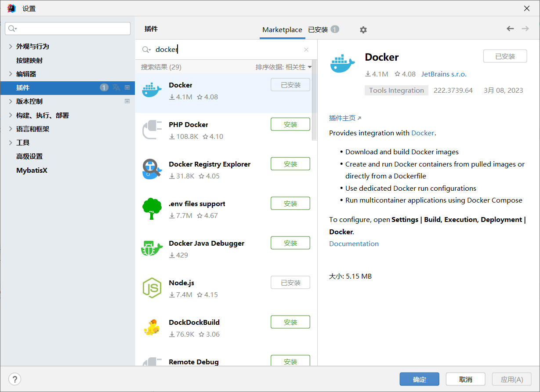The height and width of the screenshot is (392, 540).
Task: Click the Node.js plugin icon
Action: pos(152,288)
